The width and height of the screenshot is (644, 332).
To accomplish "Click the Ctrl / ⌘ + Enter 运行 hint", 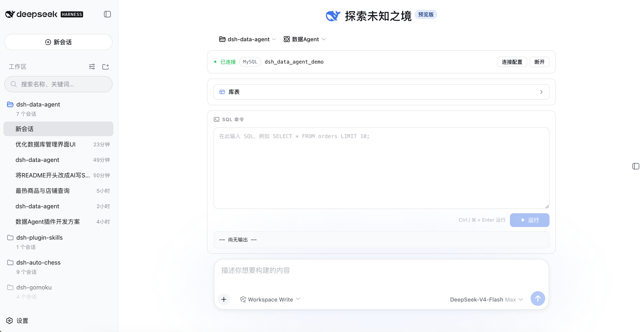I will [482, 220].
